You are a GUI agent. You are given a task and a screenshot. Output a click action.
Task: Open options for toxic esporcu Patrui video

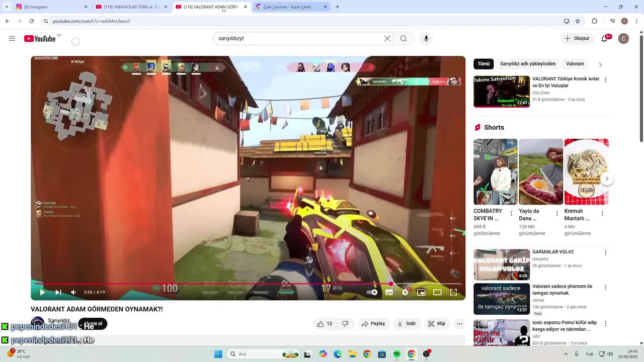click(x=606, y=323)
